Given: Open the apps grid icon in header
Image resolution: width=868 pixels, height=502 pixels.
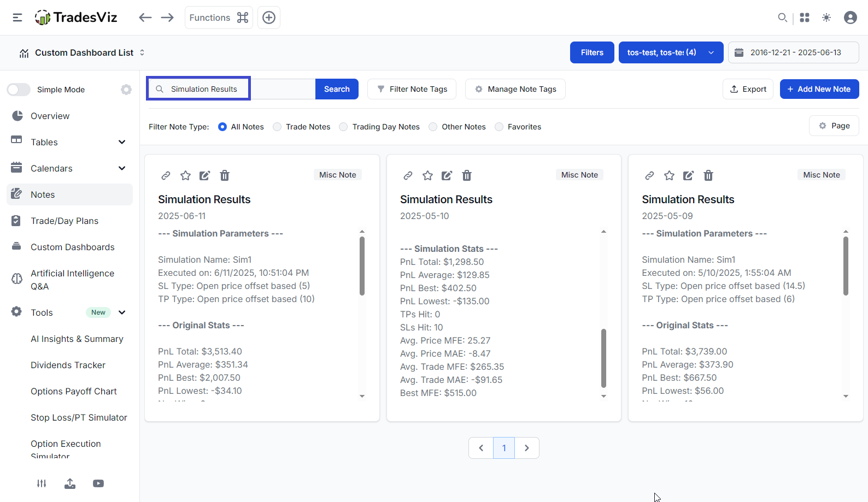Looking at the screenshot, I should tap(805, 17).
